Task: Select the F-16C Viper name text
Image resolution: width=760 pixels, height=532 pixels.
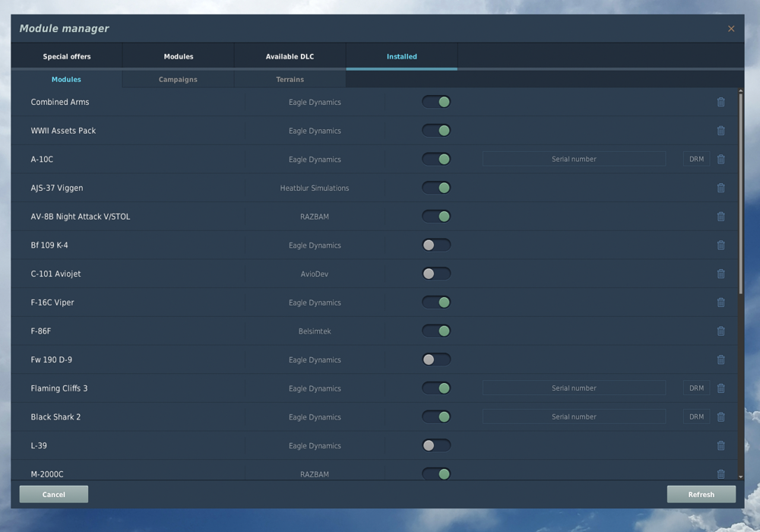Action: point(52,302)
